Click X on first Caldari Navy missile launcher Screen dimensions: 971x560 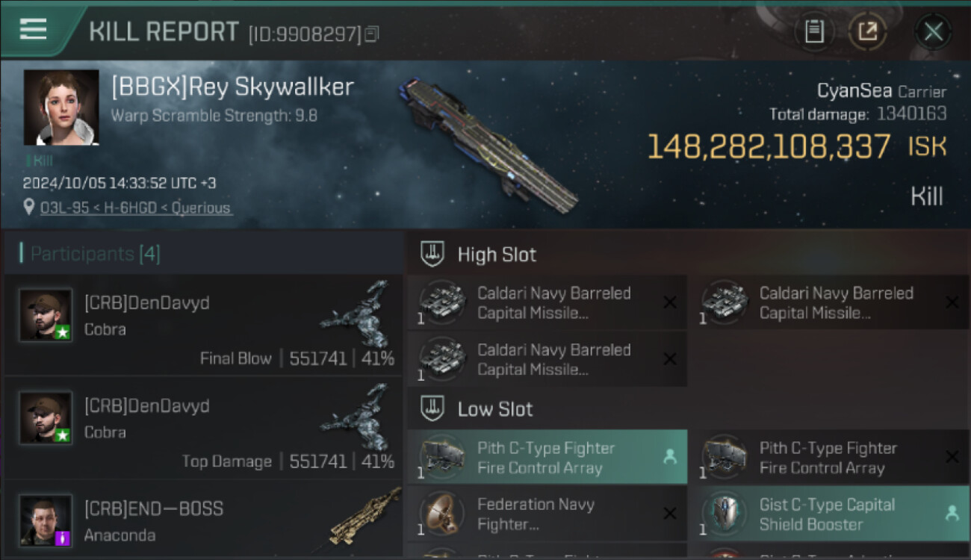tap(670, 302)
